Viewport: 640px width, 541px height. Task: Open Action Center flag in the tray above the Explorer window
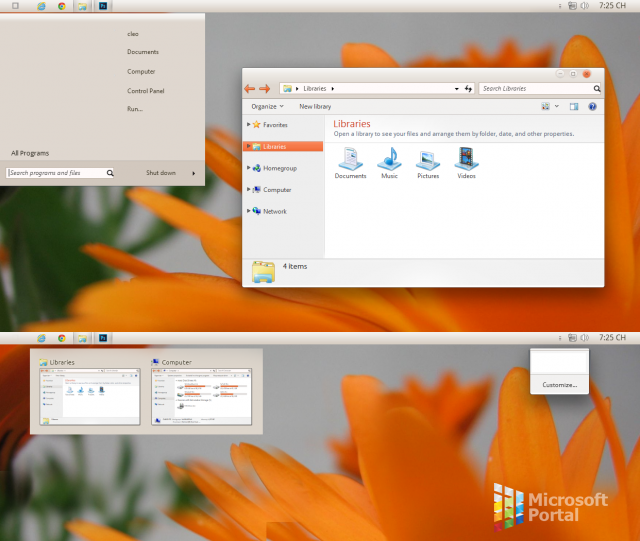click(x=572, y=6)
